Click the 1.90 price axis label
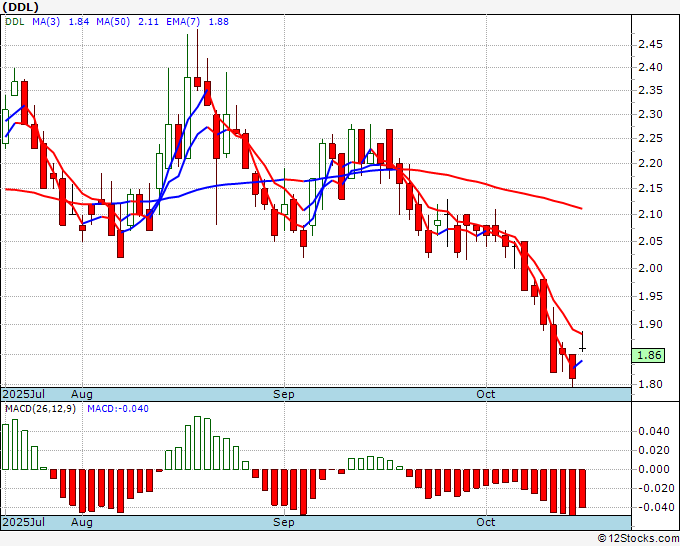The image size is (680, 546). click(650, 324)
